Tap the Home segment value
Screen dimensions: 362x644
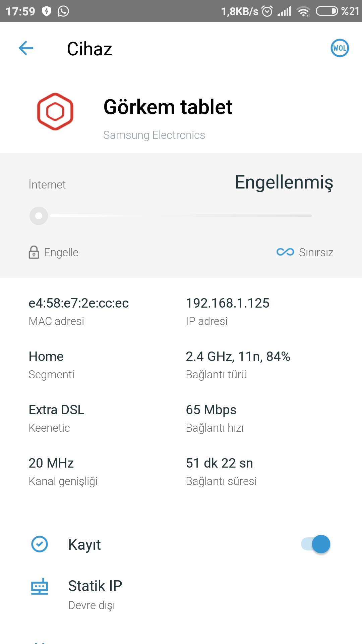tap(46, 356)
